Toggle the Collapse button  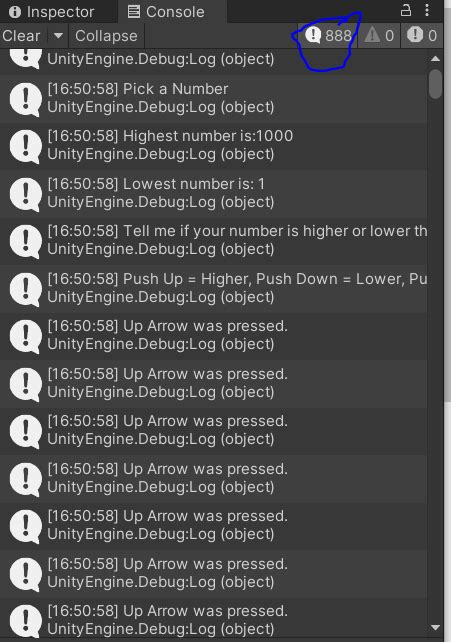(106, 36)
